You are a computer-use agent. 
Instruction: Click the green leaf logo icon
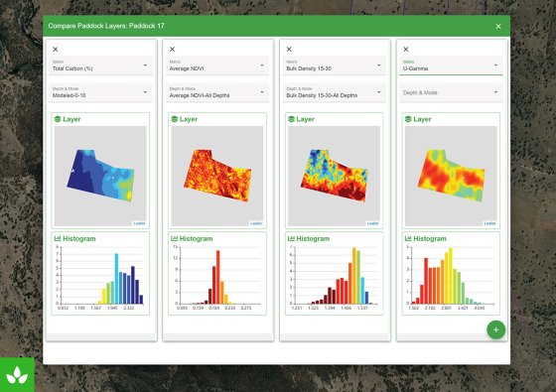[x=17, y=375]
